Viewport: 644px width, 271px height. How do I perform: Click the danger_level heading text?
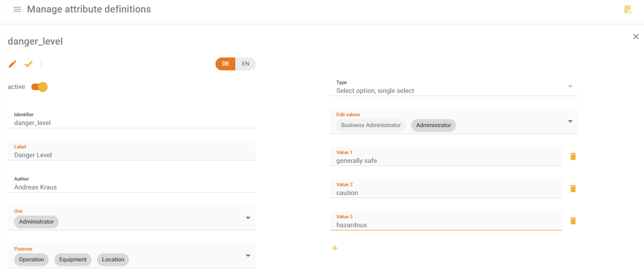tap(35, 41)
